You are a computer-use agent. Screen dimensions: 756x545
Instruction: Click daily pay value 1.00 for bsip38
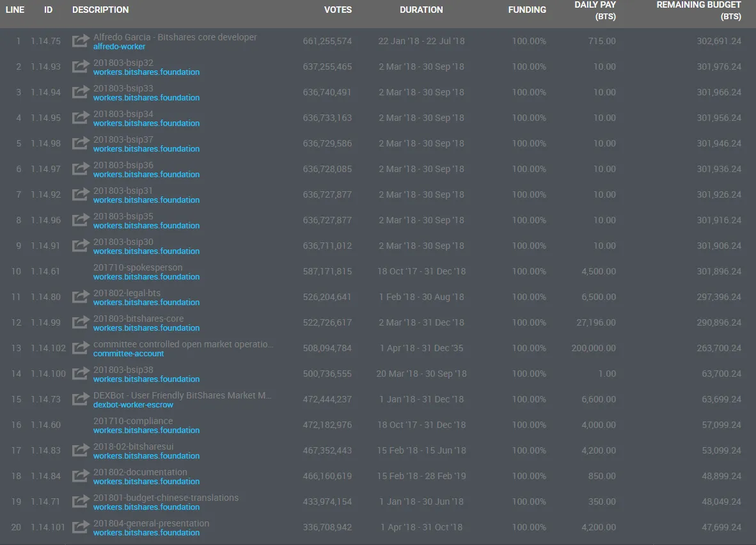click(607, 374)
